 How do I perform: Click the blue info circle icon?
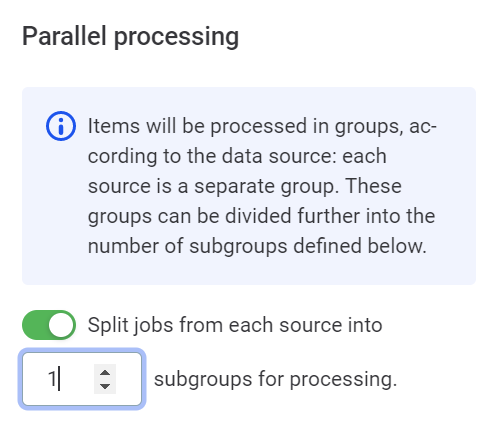61,126
